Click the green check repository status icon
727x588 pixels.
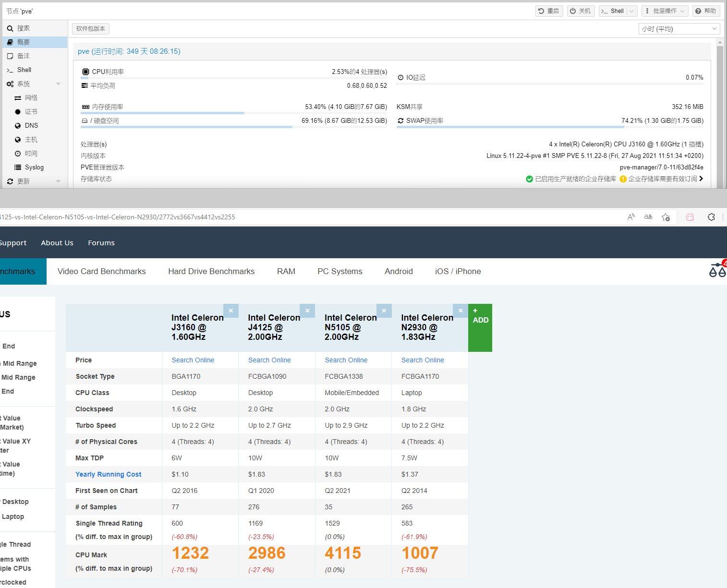coord(529,179)
